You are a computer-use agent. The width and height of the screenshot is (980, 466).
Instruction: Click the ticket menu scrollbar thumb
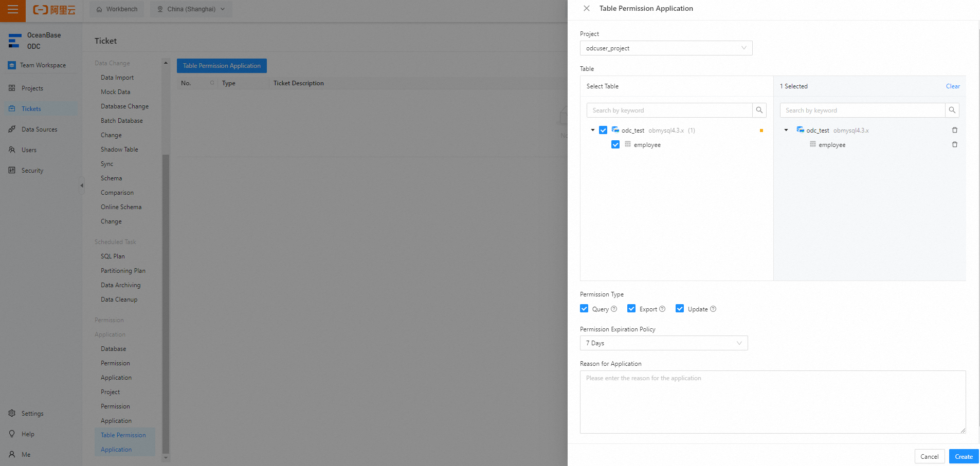click(166, 304)
